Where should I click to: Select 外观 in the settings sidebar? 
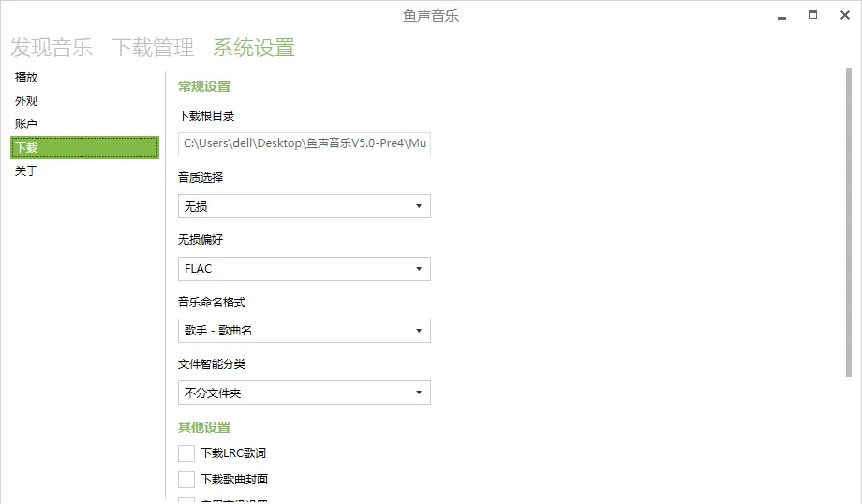tap(84, 101)
